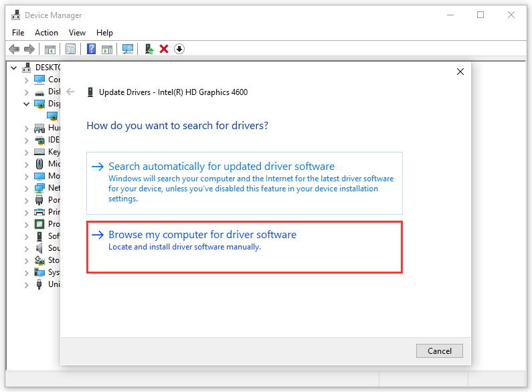
Task: Click the Print queues icon
Action: coord(39,212)
